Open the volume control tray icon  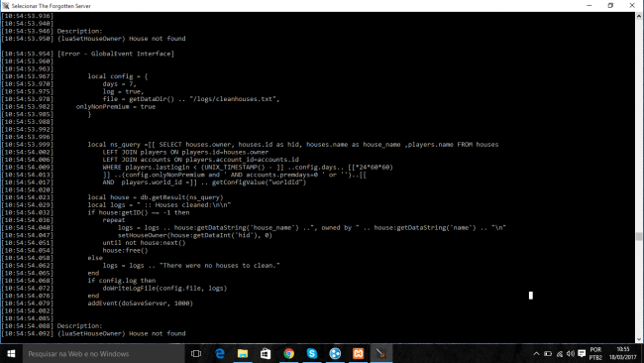pyautogui.click(x=571, y=353)
